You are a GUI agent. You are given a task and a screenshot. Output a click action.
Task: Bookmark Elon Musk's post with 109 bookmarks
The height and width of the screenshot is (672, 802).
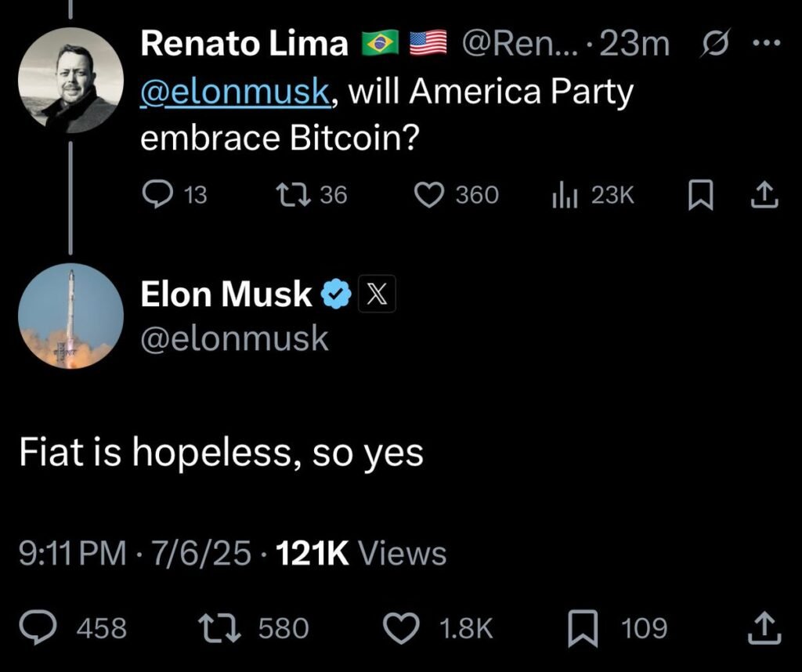(x=583, y=628)
